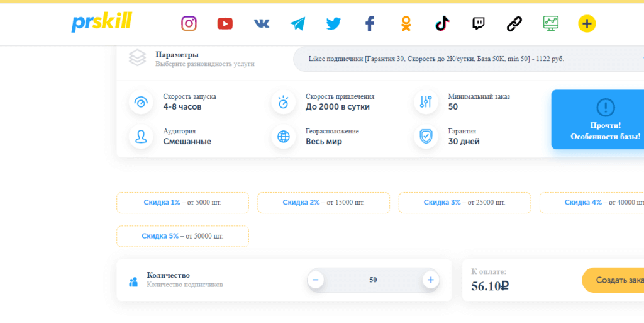Choose the Telegram paper plane icon
The image size is (644, 323).
(x=297, y=24)
